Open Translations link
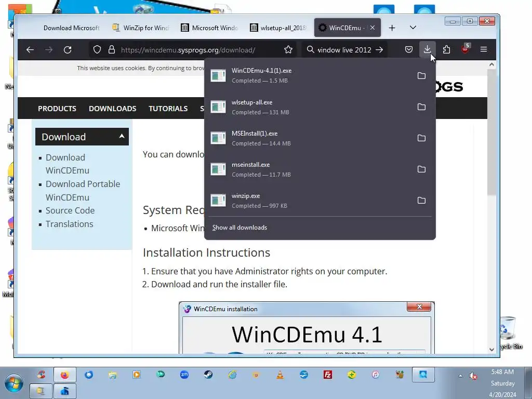 point(70,224)
